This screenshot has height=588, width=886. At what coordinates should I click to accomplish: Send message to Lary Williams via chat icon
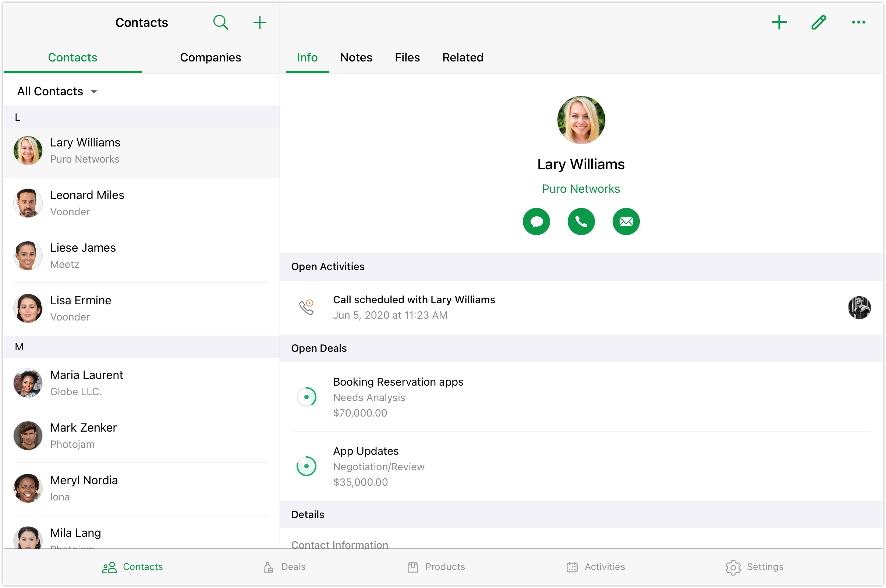(536, 222)
